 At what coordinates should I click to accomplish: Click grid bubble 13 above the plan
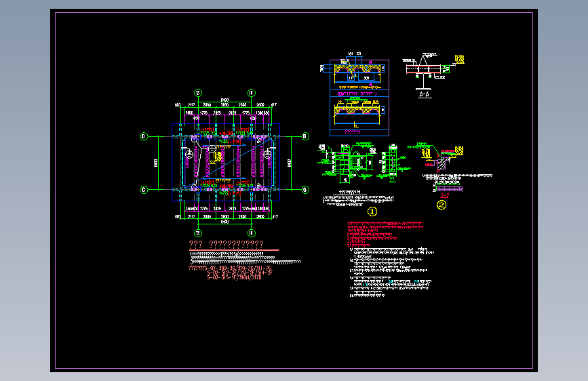pyautogui.click(x=198, y=93)
